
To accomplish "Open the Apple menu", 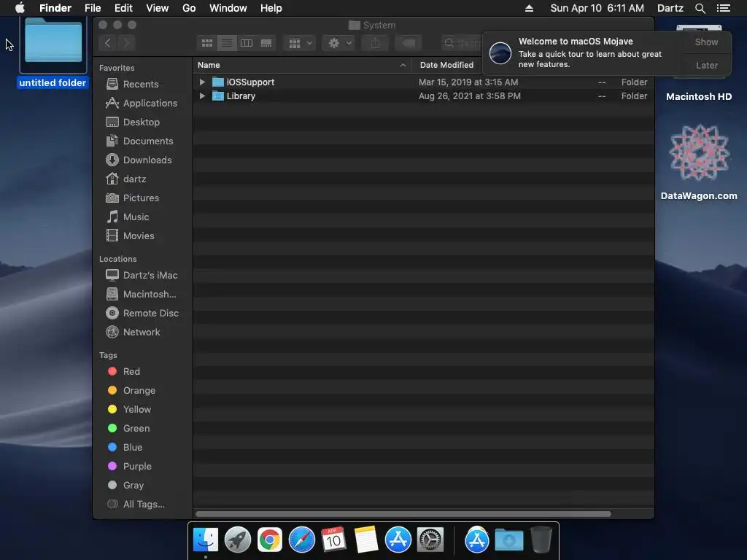I will pyautogui.click(x=20, y=8).
